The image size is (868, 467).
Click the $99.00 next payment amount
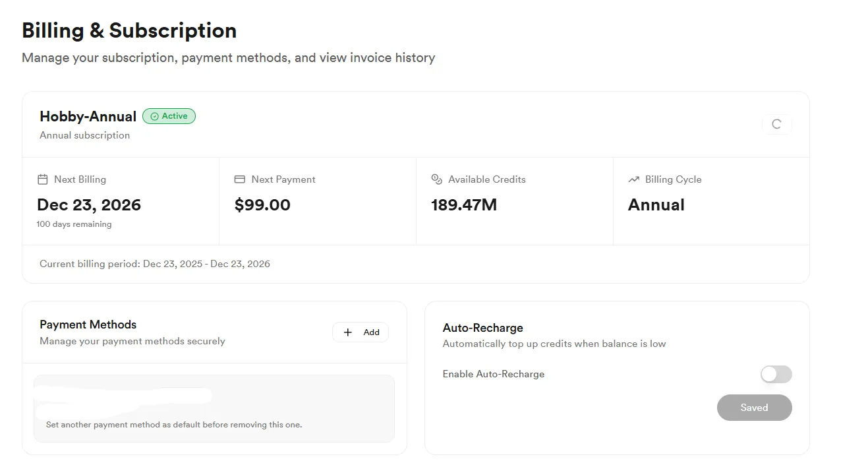tap(262, 204)
